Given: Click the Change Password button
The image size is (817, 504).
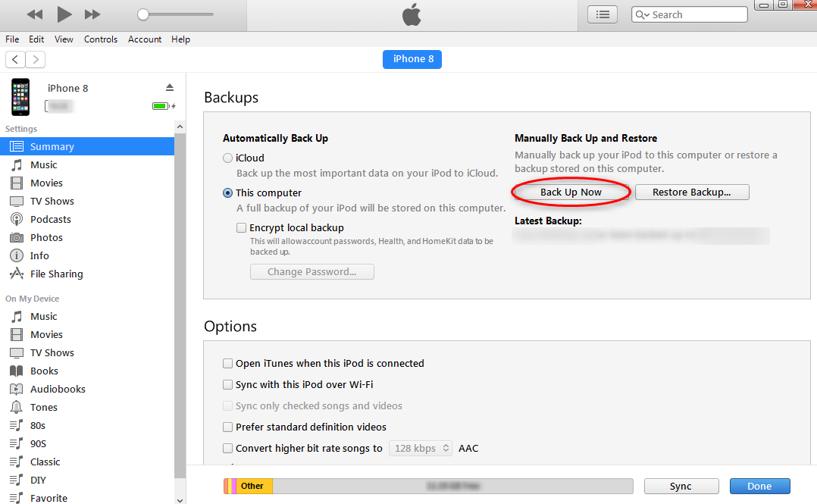Looking at the screenshot, I should click(x=312, y=271).
